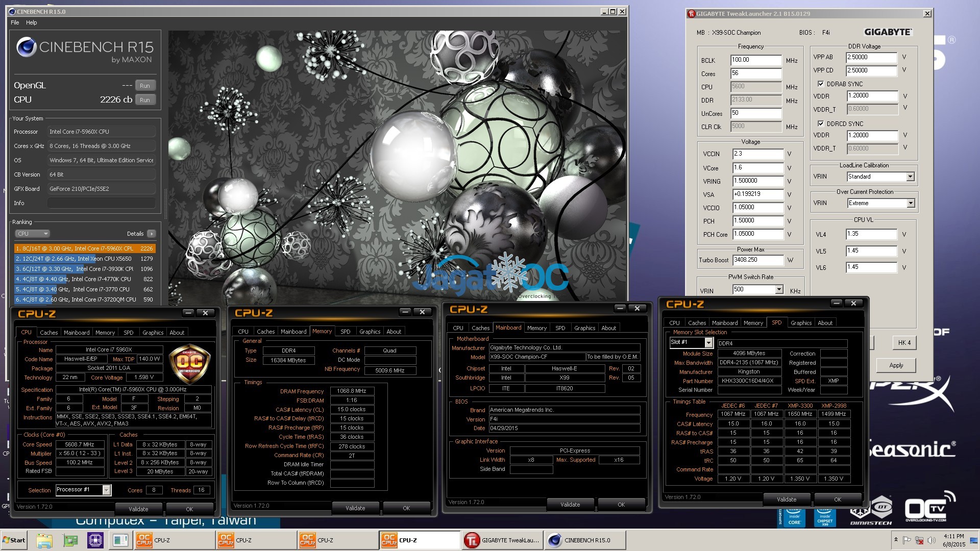Screen dimensions: 980x551
Task: Open the Ranking CPU dropdown
Action: point(32,234)
